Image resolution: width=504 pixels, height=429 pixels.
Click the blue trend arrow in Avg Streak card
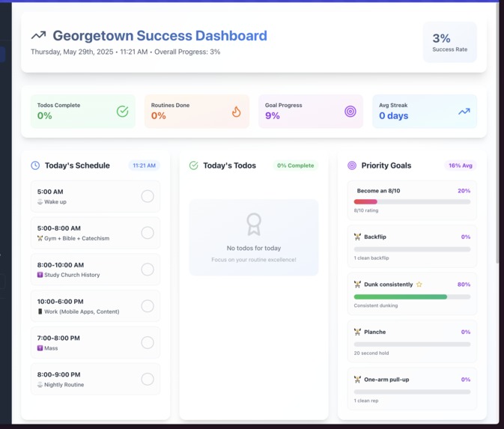pyautogui.click(x=464, y=112)
